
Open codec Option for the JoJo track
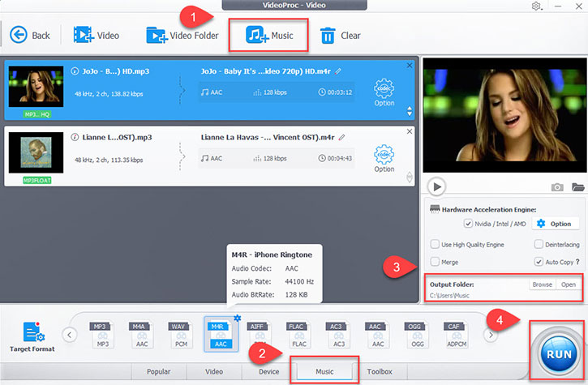tap(384, 92)
